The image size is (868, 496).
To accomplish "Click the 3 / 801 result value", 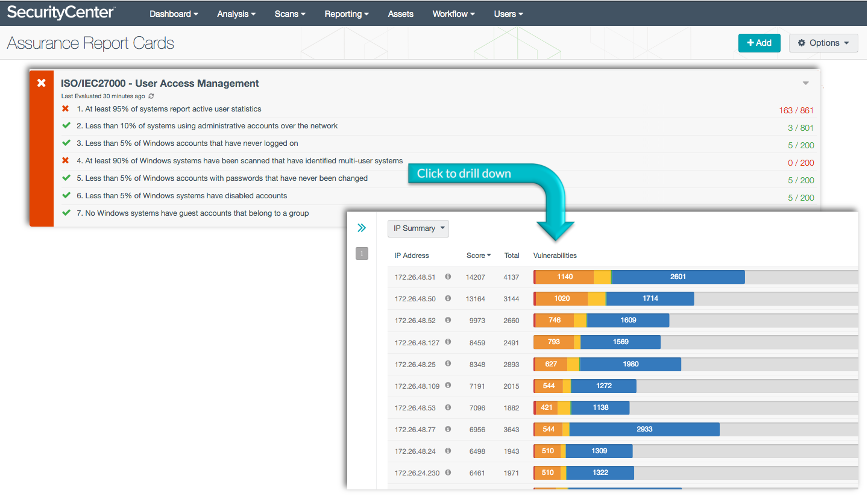I will (x=800, y=128).
